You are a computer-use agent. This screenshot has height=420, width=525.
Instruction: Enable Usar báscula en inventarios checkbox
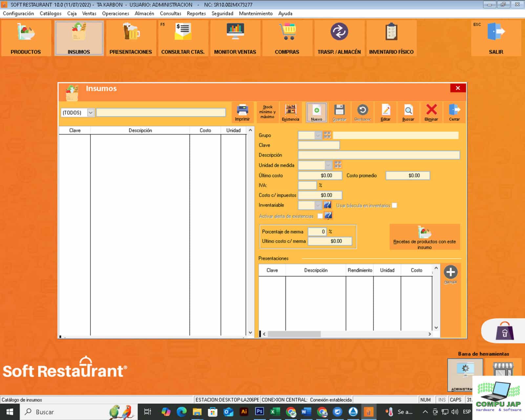click(x=394, y=205)
